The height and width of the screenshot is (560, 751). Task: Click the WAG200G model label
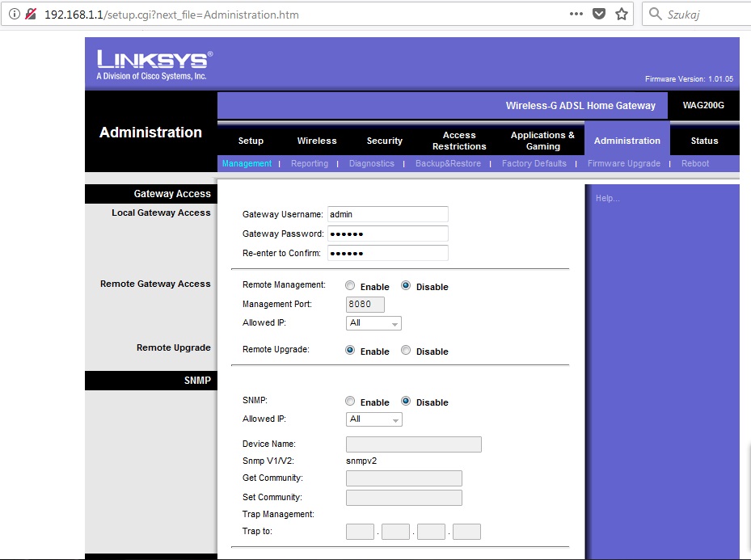pyautogui.click(x=703, y=105)
